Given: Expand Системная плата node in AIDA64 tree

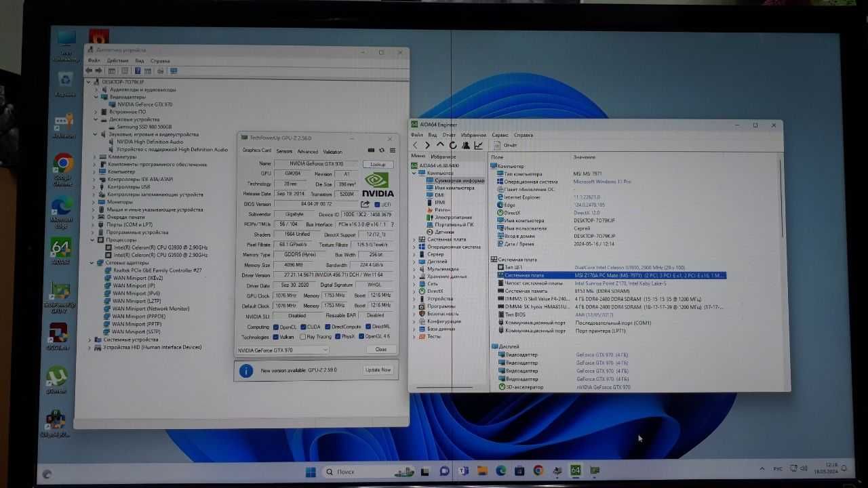Looking at the screenshot, I should [x=414, y=239].
